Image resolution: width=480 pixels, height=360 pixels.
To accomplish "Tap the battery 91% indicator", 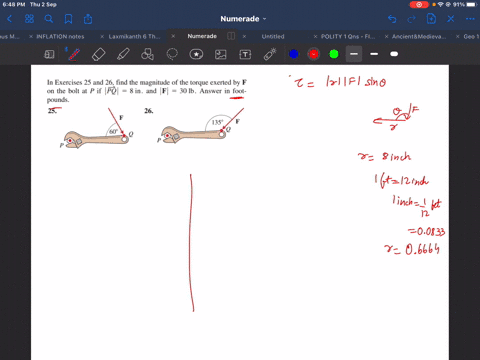I will (465, 5).
